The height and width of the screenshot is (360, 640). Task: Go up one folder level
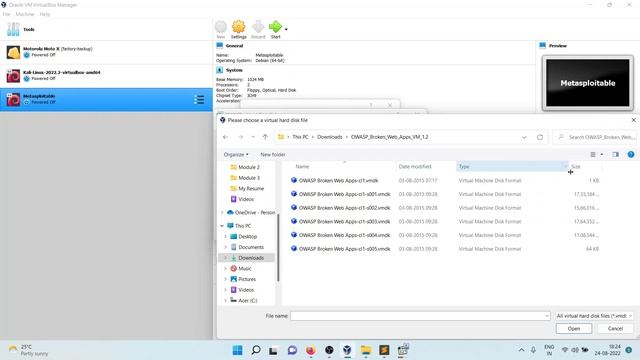coord(265,137)
